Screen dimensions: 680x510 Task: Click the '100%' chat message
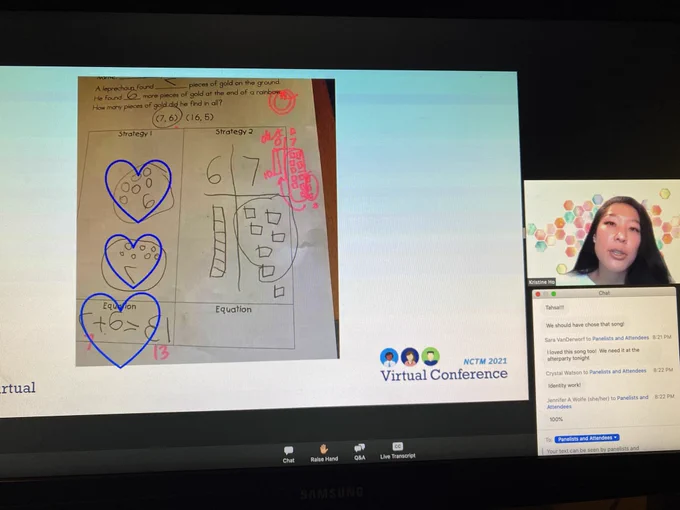point(556,419)
